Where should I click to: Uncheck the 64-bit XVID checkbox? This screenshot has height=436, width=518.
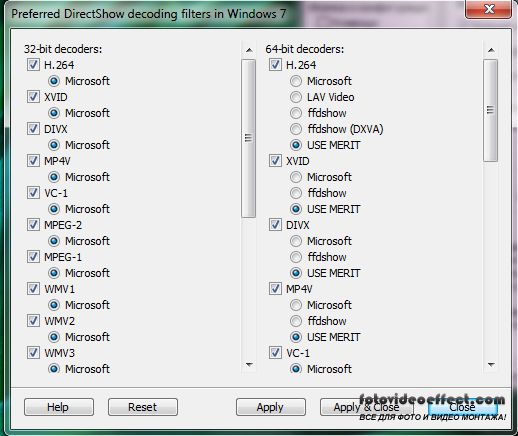click(275, 161)
